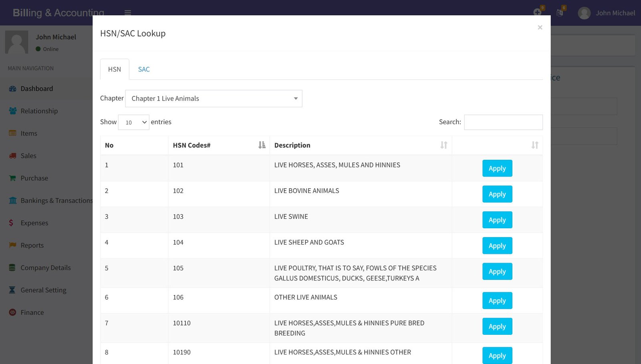Sort by HSN Codes# column icon

click(262, 145)
